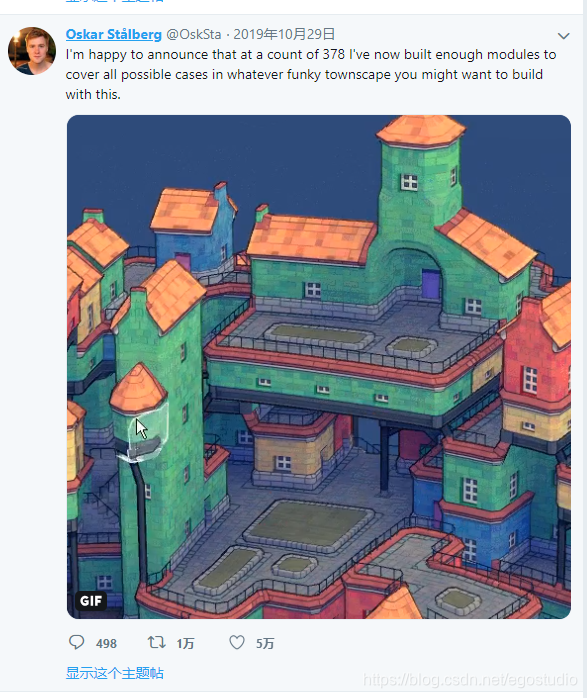Click the 498 replies count
The image size is (587, 698).
click(x=106, y=643)
